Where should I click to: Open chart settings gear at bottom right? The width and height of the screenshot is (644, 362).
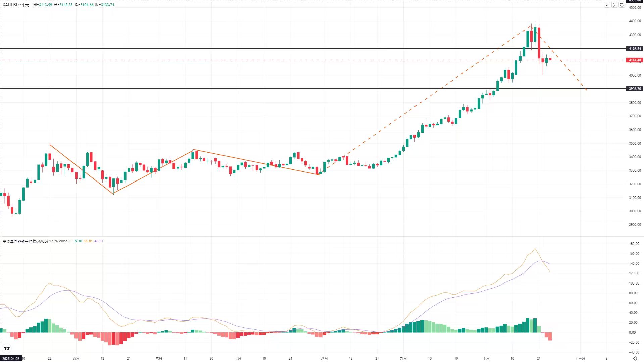[635, 358]
